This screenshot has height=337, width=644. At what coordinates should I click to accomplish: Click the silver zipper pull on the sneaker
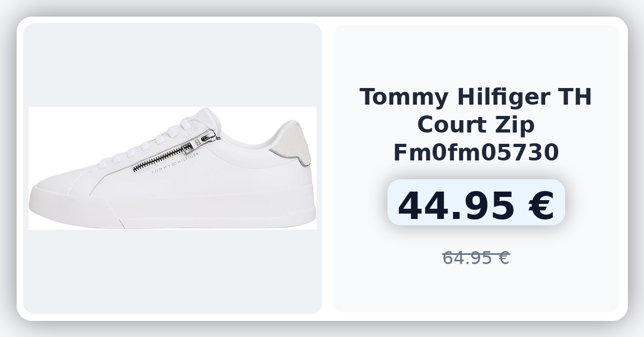pyautogui.click(x=206, y=137)
